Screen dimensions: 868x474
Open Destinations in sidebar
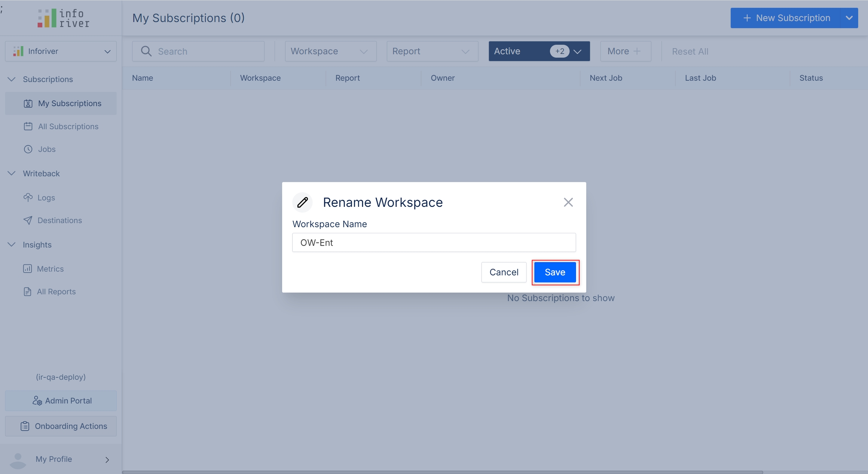60,220
